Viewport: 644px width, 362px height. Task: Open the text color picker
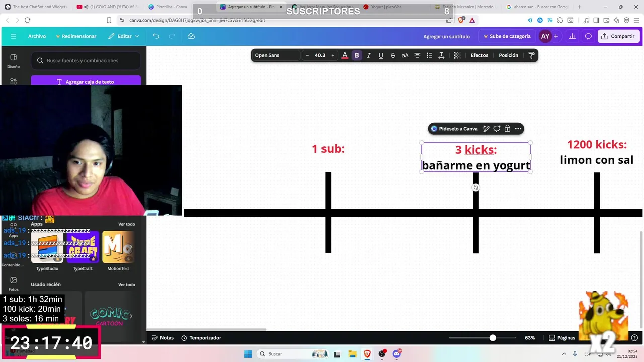345,55
